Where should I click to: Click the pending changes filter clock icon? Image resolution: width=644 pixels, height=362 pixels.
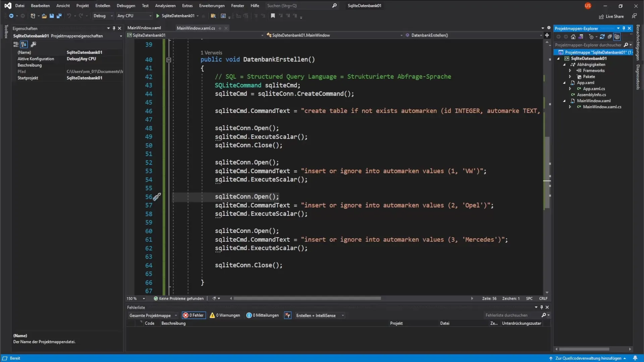591,37
